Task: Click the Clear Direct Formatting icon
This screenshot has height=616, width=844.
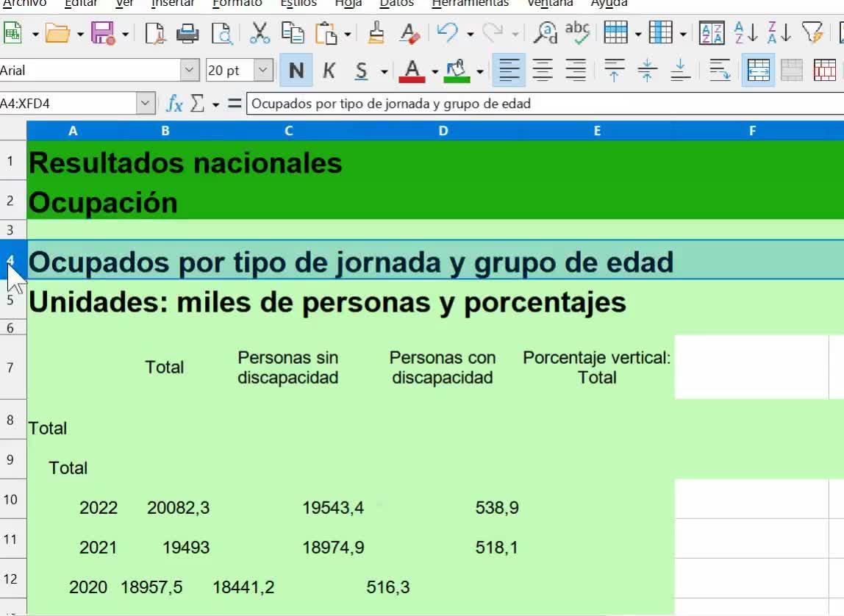Action: pyautogui.click(x=410, y=33)
